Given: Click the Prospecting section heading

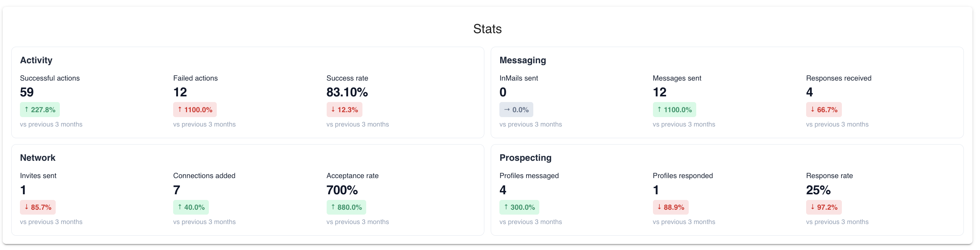Looking at the screenshot, I should pos(525,157).
